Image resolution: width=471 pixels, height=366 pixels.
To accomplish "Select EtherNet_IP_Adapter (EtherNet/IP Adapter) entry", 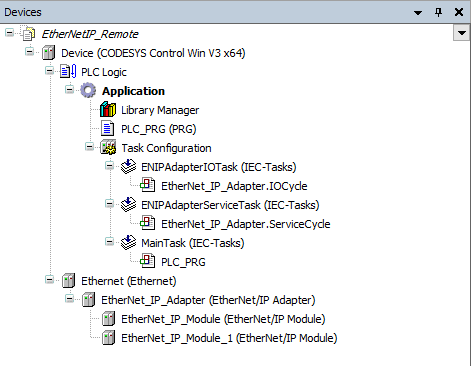I will 208,300.
